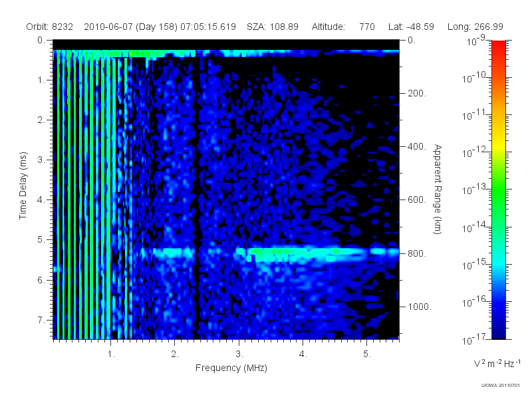Image resolution: width=532 pixels, height=399 pixels.
Task: Click the 'Long: 266.99' label
Action: point(475,27)
